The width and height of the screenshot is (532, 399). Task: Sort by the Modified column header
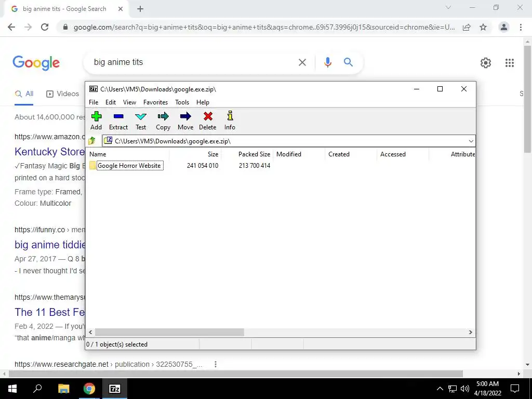(x=289, y=154)
